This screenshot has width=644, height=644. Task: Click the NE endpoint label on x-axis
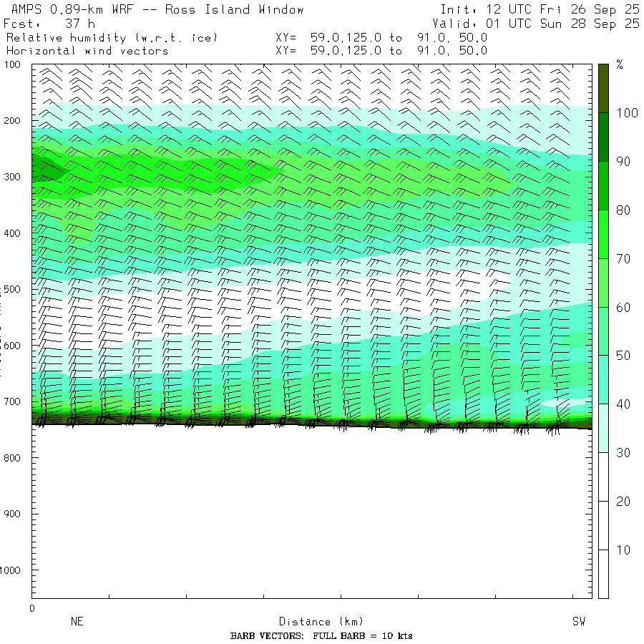[x=77, y=622]
